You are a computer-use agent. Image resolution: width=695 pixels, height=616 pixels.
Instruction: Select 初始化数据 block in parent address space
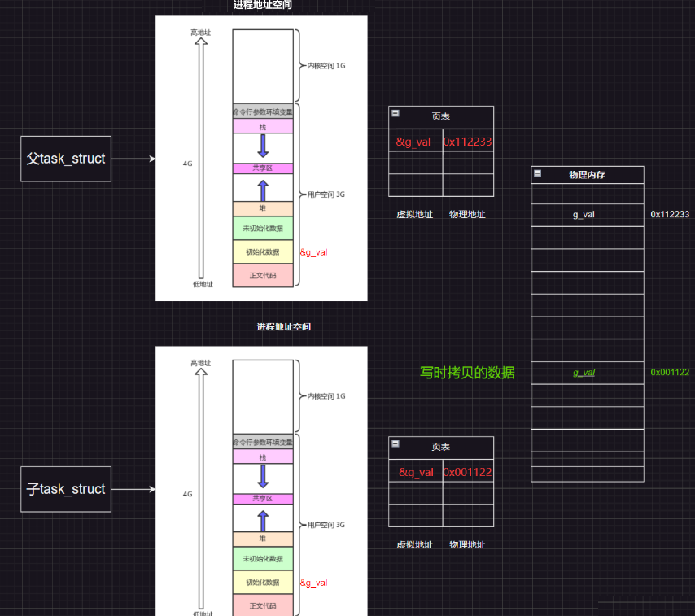[263, 251]
